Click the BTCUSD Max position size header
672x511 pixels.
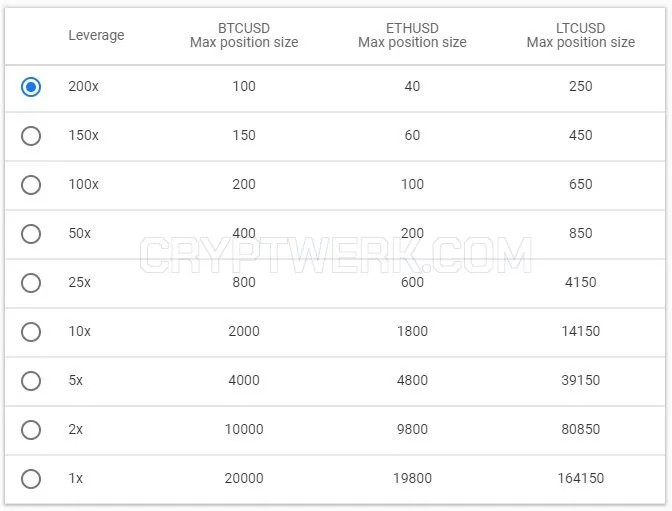click(x=244, y=35)
